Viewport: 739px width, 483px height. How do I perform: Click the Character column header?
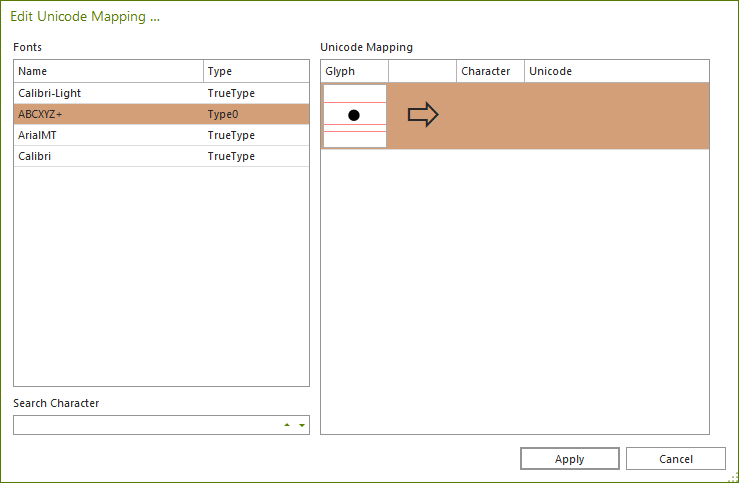490,71
